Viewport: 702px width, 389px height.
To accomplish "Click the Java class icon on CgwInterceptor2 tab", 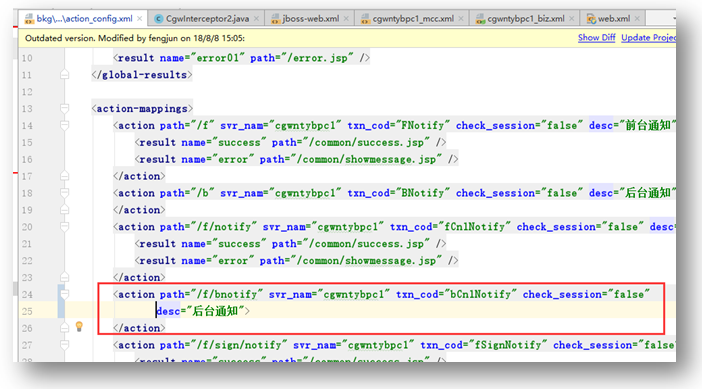I will 158,18.
